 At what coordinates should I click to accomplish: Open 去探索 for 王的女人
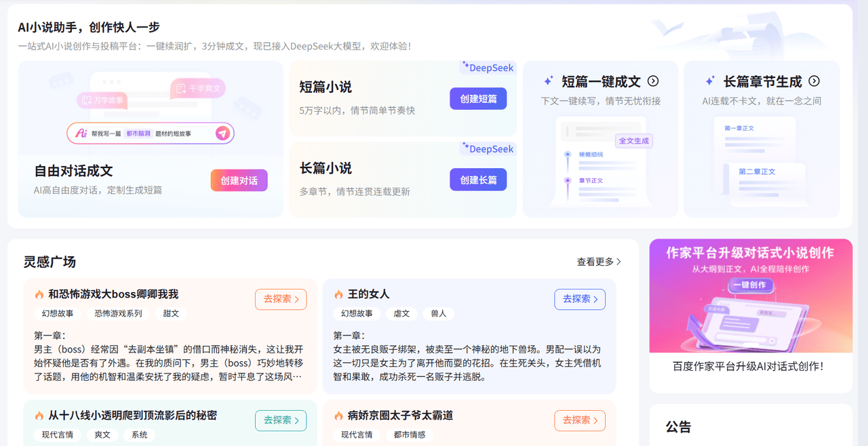tap(580, 299)
